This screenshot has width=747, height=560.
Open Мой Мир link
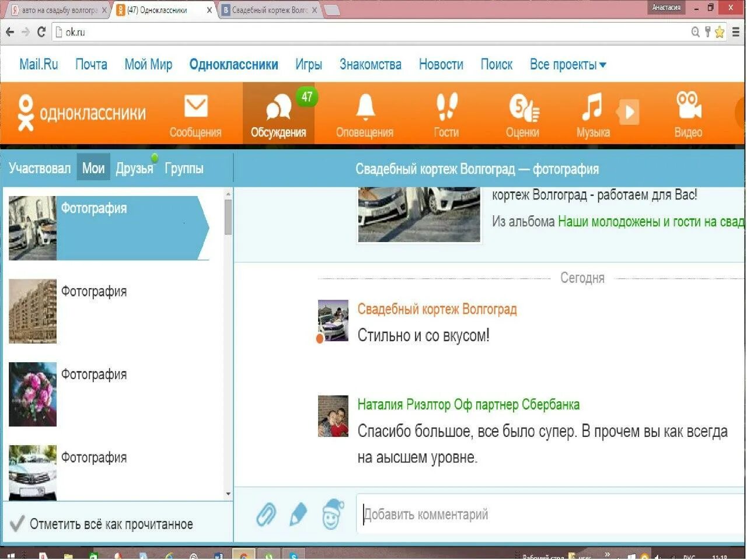[x=148, y=64]
